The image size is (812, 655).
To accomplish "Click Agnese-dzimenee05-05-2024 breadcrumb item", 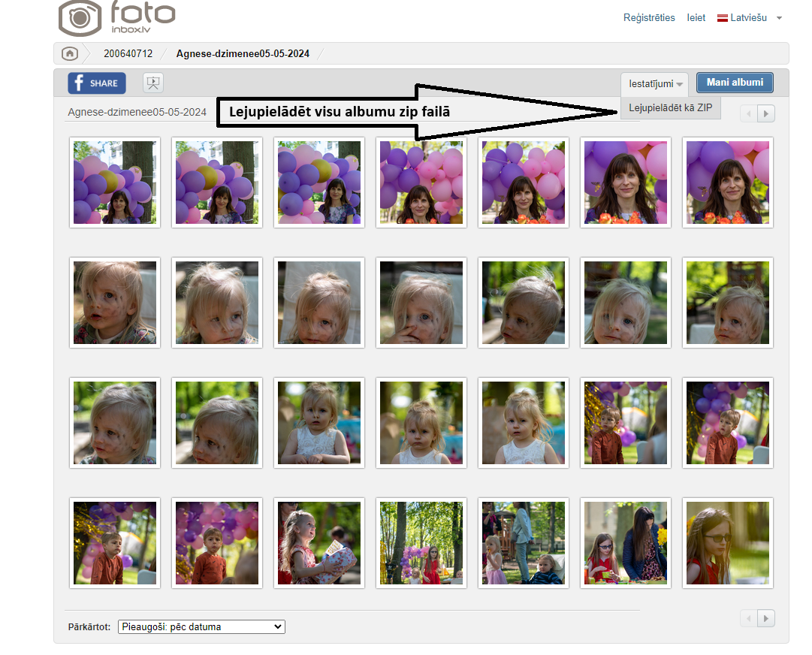I will coord(243,53).
